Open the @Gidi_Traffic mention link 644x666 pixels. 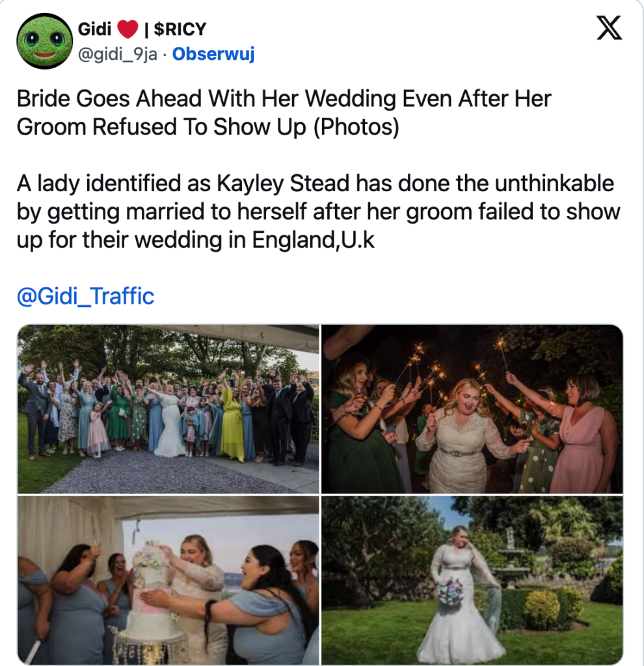tap(85, 296)
